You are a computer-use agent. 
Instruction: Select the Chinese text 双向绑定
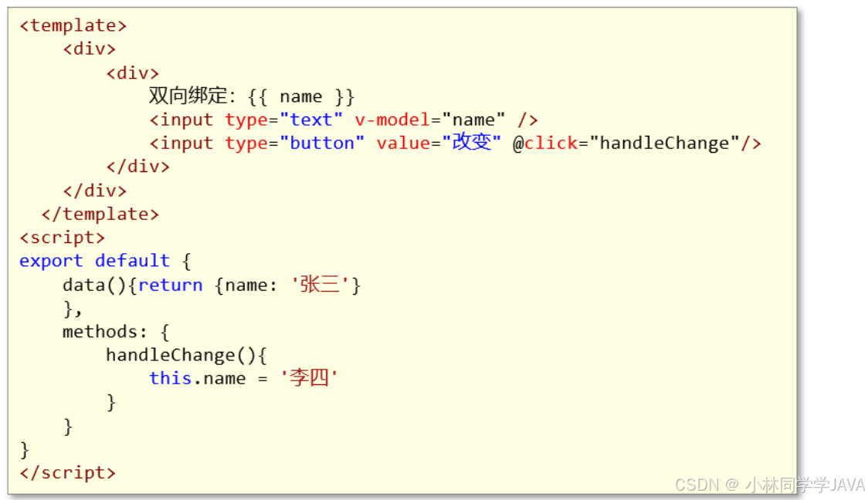click(188, 96)
